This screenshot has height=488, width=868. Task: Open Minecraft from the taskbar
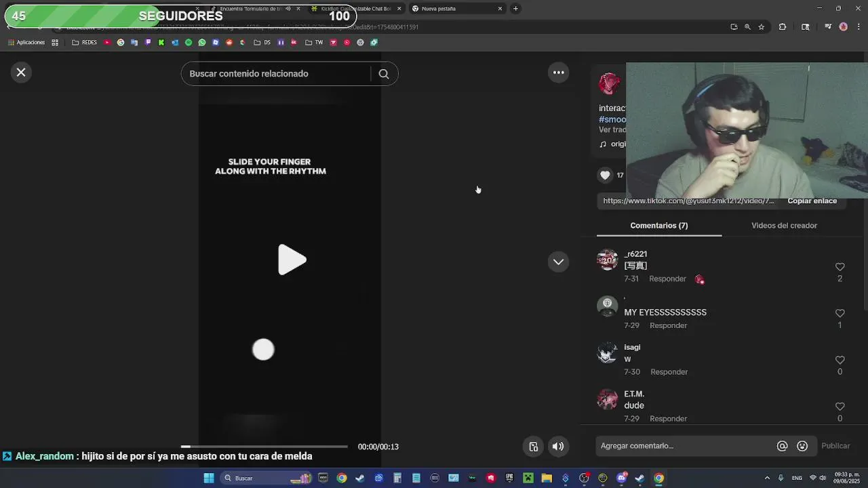click(x=528, y=479)
